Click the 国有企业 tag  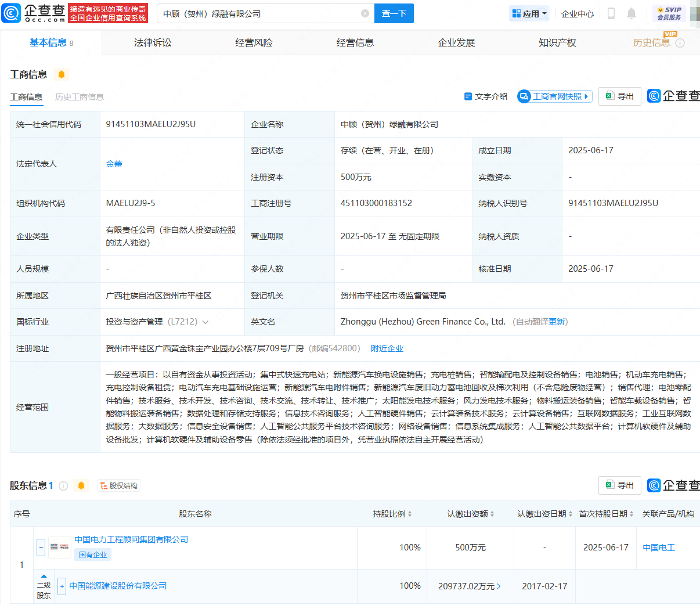(x=93, y=554)
